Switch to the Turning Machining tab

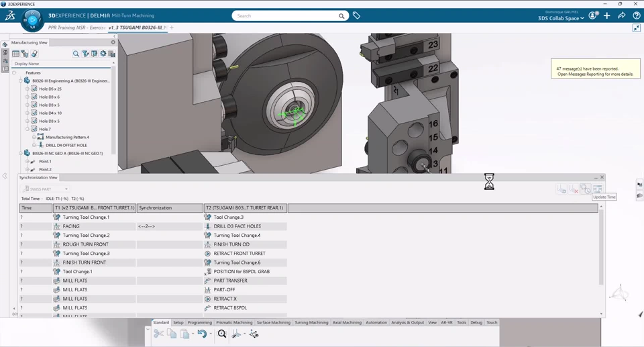(x=311, y=323)
